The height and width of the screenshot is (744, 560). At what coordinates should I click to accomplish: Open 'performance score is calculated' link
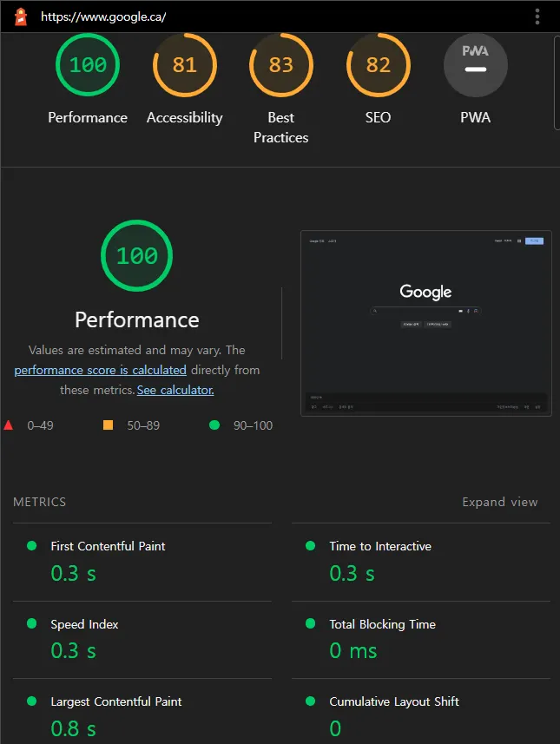click(x=100, y=370)
